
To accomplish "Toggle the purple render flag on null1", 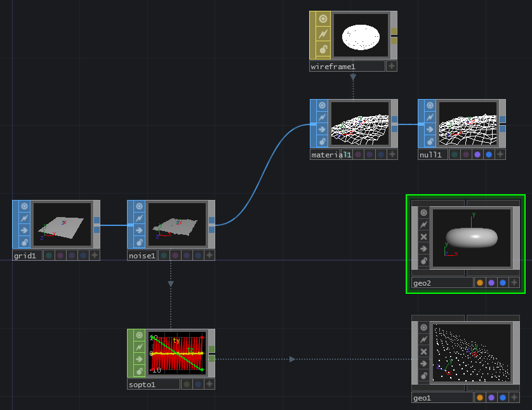I will point(477,154).
